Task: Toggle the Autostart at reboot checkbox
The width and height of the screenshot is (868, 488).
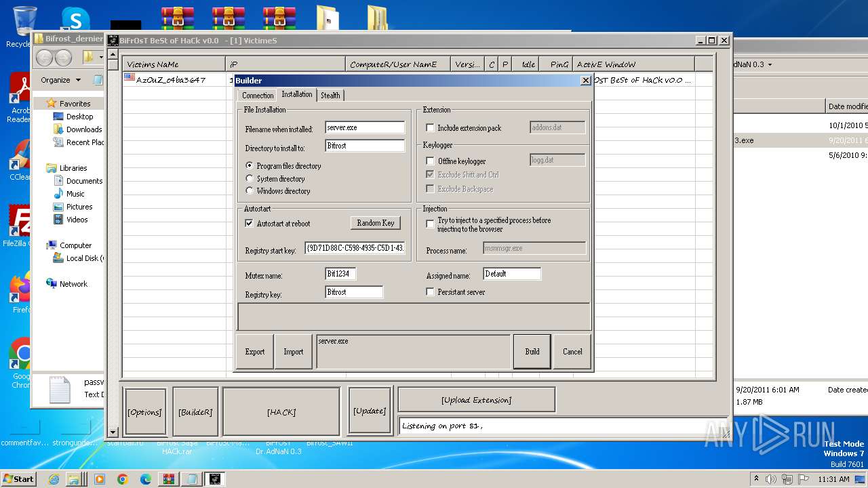Action: click(x=249, y=223)
